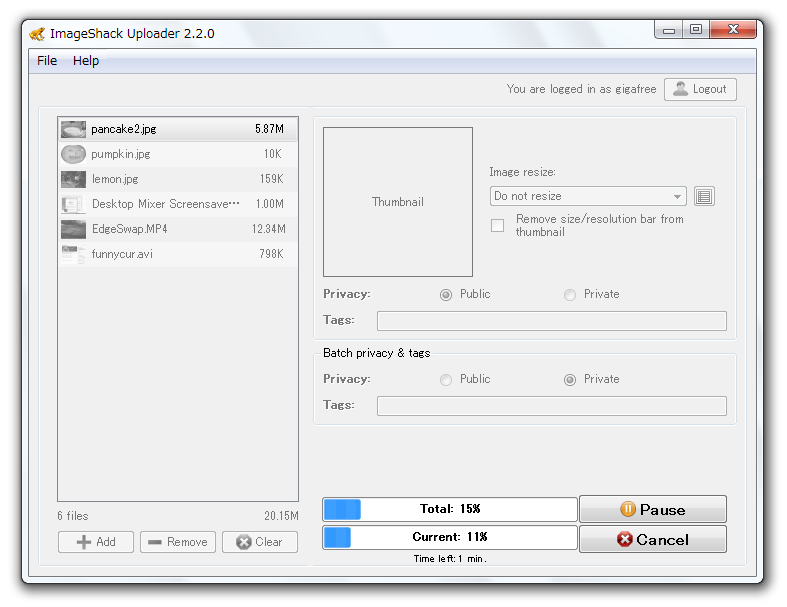The image size is (787, 607).
Task: Click the orange pause icon
Action: [x=628, y=509]
